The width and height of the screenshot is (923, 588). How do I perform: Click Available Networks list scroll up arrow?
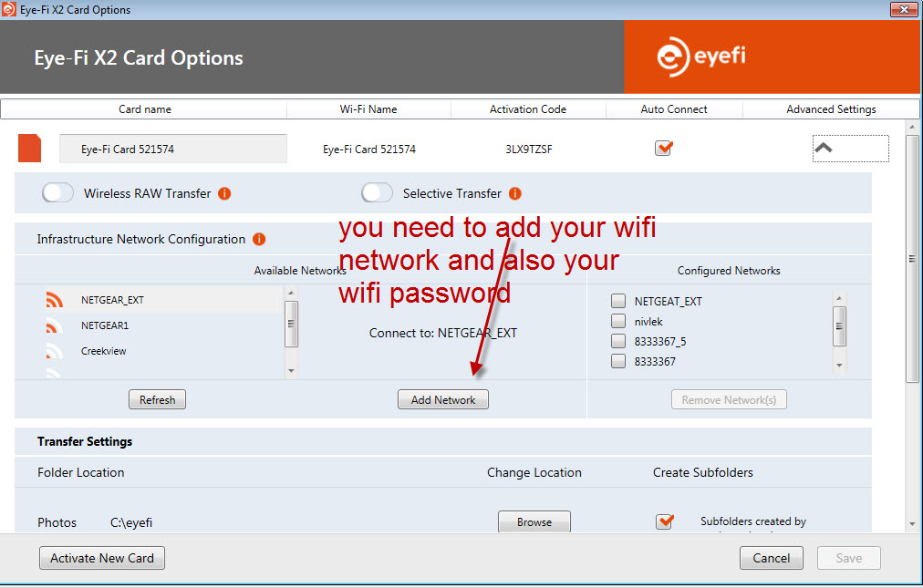(x=291, y=293)
